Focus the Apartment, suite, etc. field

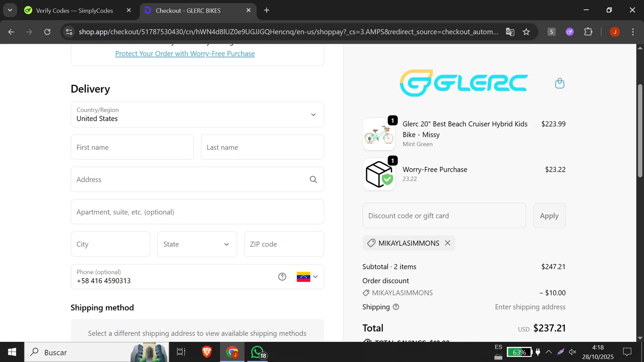pos(197,212)
